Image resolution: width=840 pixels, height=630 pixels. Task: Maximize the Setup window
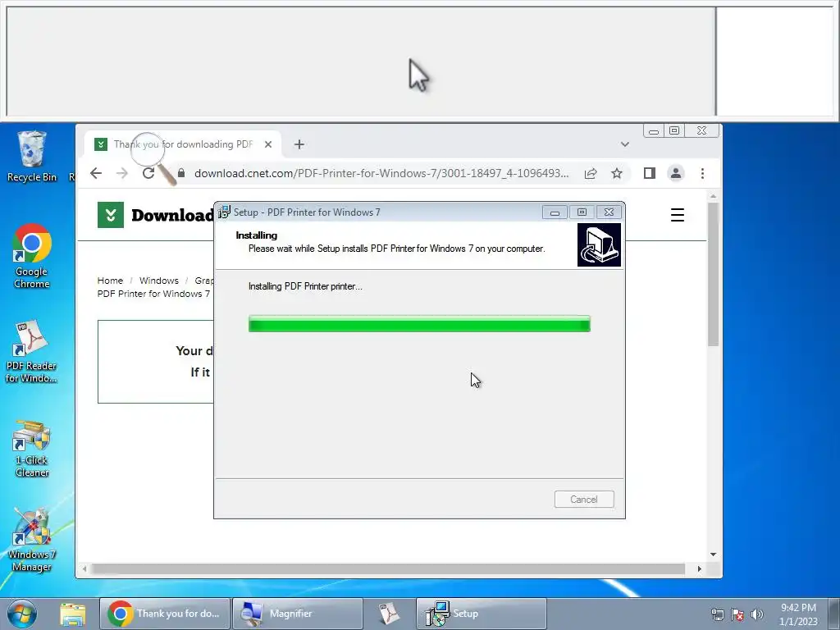(582, 212)
